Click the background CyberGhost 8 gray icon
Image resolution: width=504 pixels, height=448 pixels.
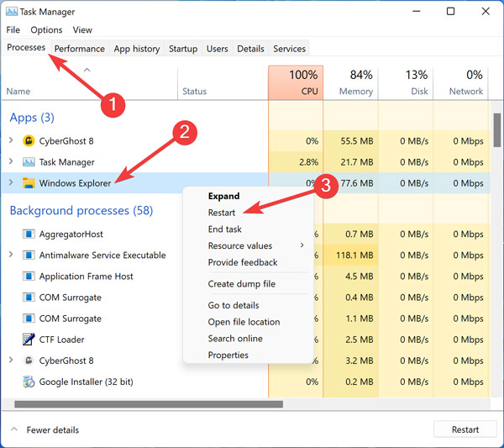29,361
